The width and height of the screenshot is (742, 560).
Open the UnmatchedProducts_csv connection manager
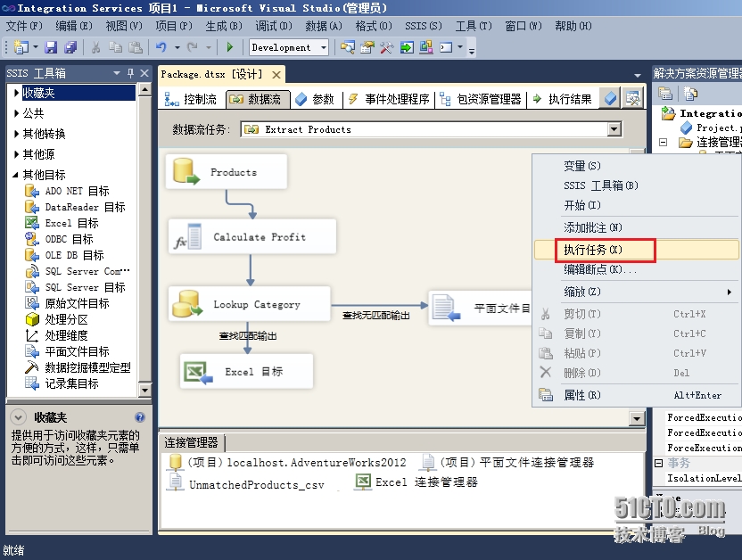[246, 484]
